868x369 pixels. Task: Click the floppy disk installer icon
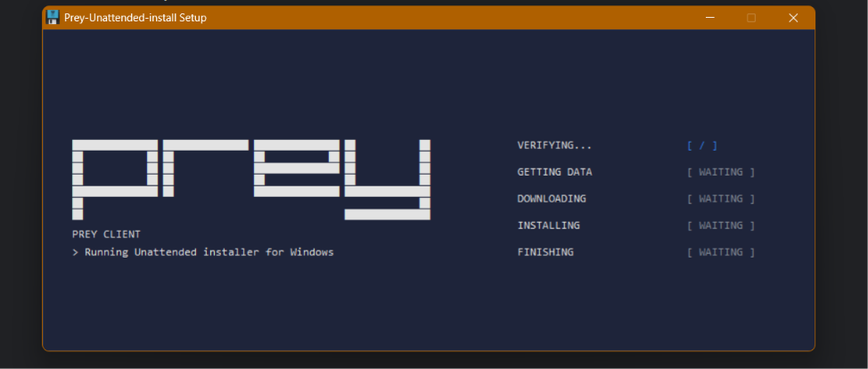(53, 17)
